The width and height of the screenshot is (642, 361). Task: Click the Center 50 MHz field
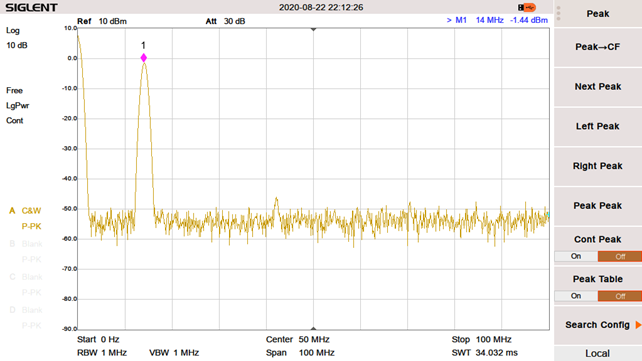(x=298, y=339)
